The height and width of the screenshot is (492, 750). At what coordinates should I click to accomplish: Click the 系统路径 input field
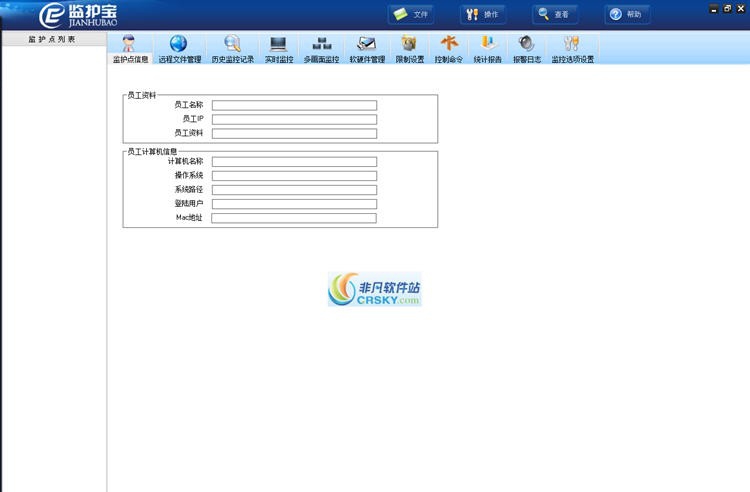coord(294,190)
